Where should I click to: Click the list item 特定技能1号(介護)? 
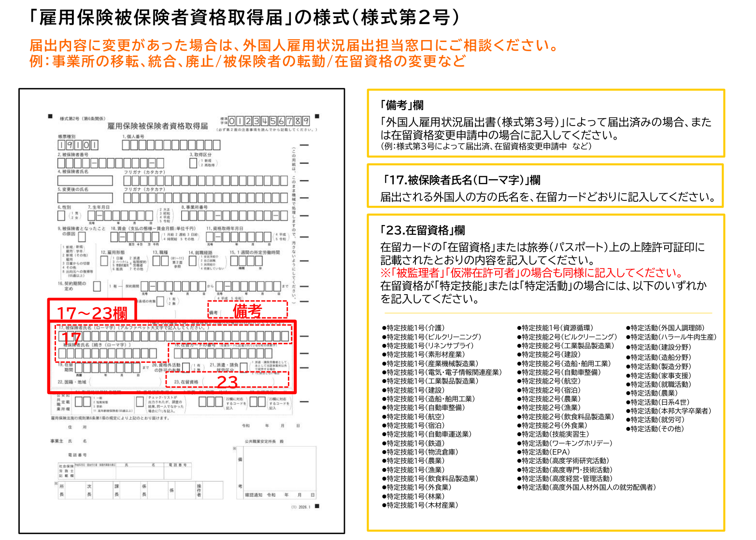click(414, 328)
